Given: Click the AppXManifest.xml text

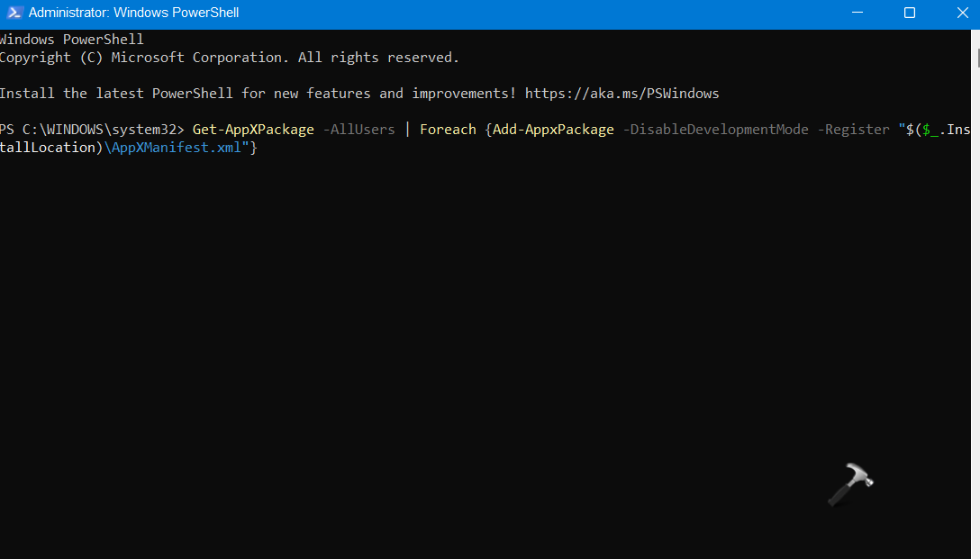Looking at the screenshot, I should click(177, 148).
